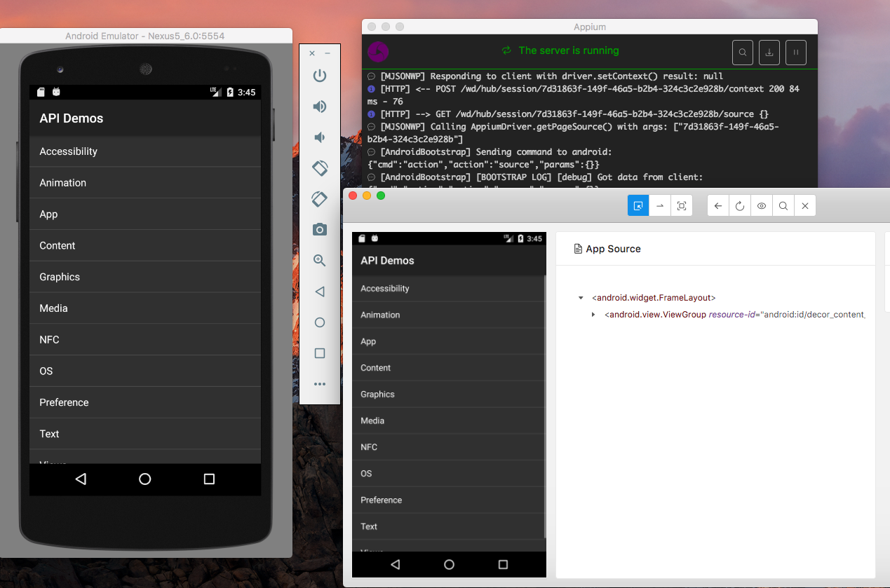This screenshot has width=890, height=588.
Task: Tap Text in the emulator list
Action: pyautogui.click(x=145, y=434)
